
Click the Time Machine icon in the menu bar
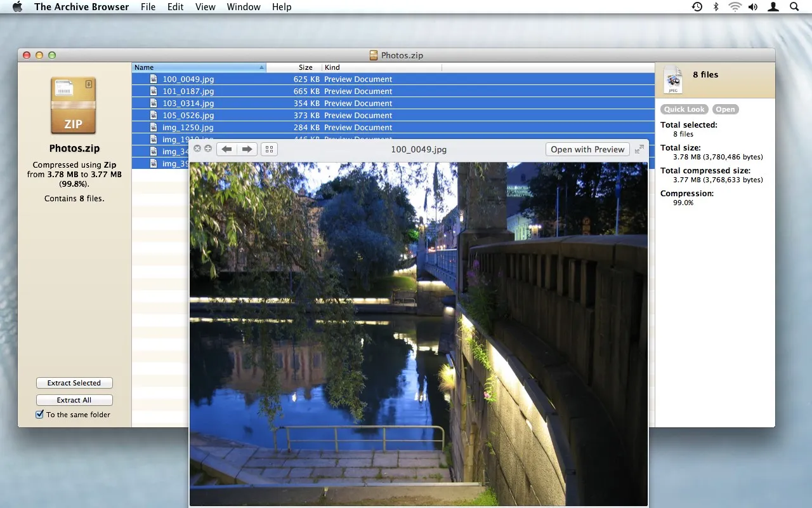697,6
